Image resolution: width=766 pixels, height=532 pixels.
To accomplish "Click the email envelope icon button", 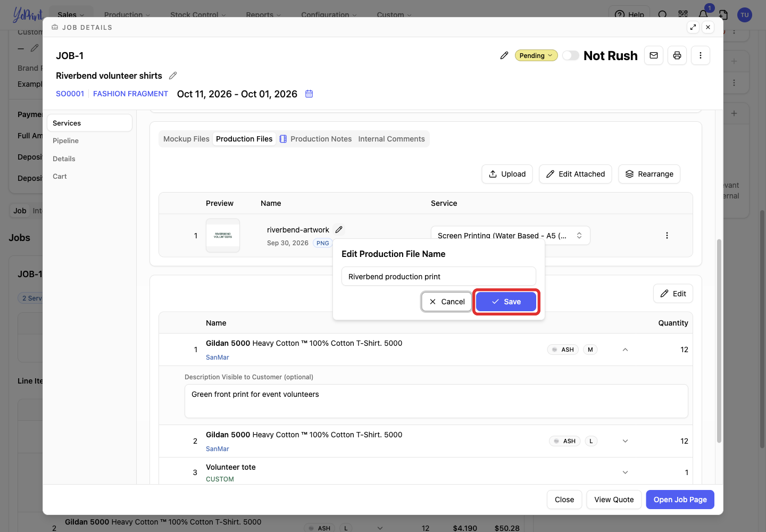I will (x=654, y=55).
